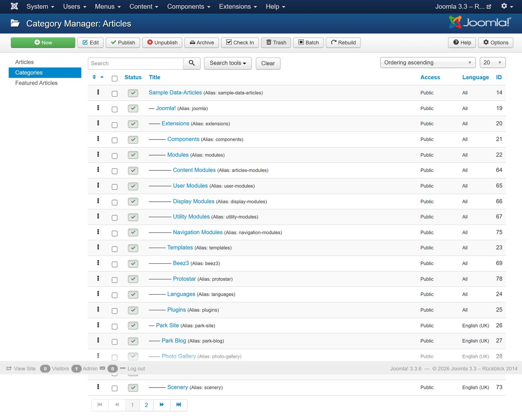
Task: Click the Trash toolbar button
Action: [276, 43]
